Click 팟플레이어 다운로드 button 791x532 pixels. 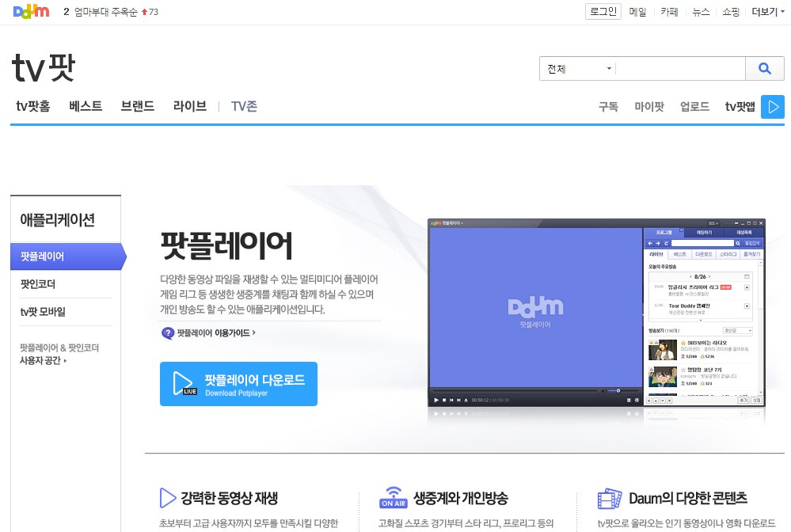pos(238,384)
